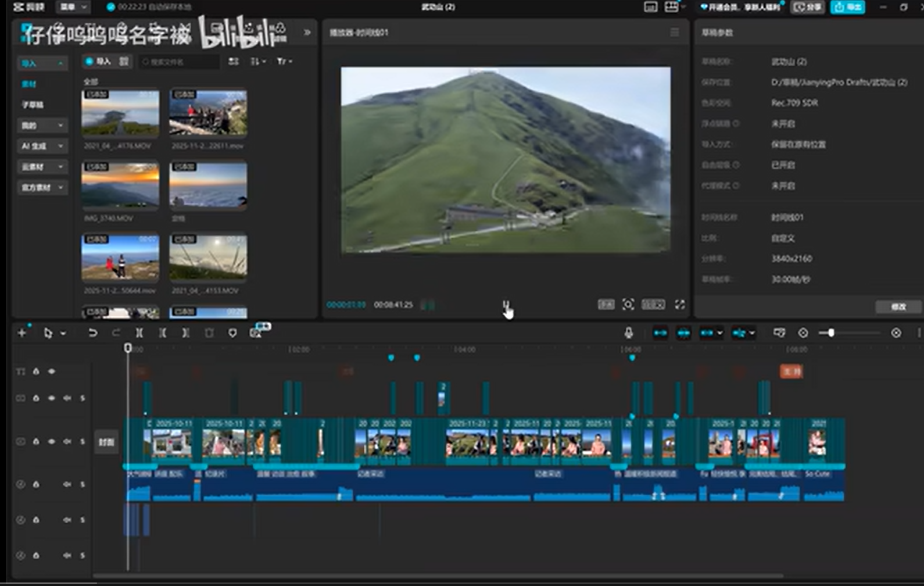The width and height of the screenshot is (924, 586).
Task: Click the focus frame icon in player
Action: 628,304
